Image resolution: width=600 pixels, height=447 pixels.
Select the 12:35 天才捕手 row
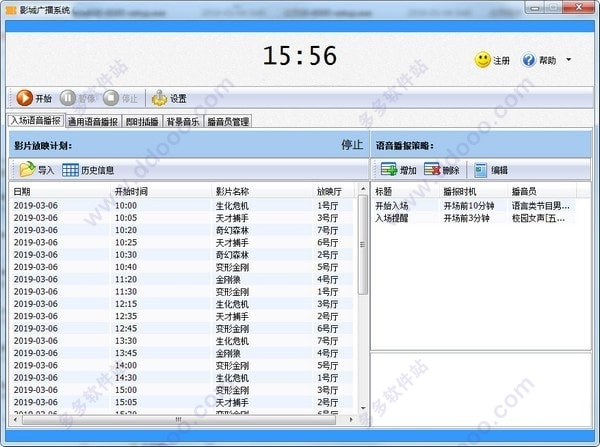tap(182, 316)
